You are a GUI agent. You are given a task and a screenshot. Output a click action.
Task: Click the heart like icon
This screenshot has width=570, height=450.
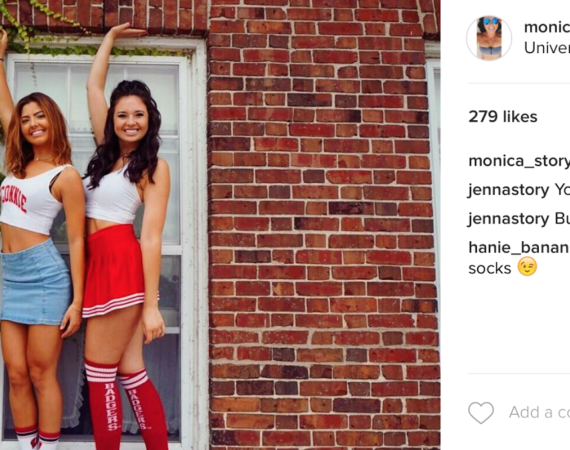coord(481,413)
